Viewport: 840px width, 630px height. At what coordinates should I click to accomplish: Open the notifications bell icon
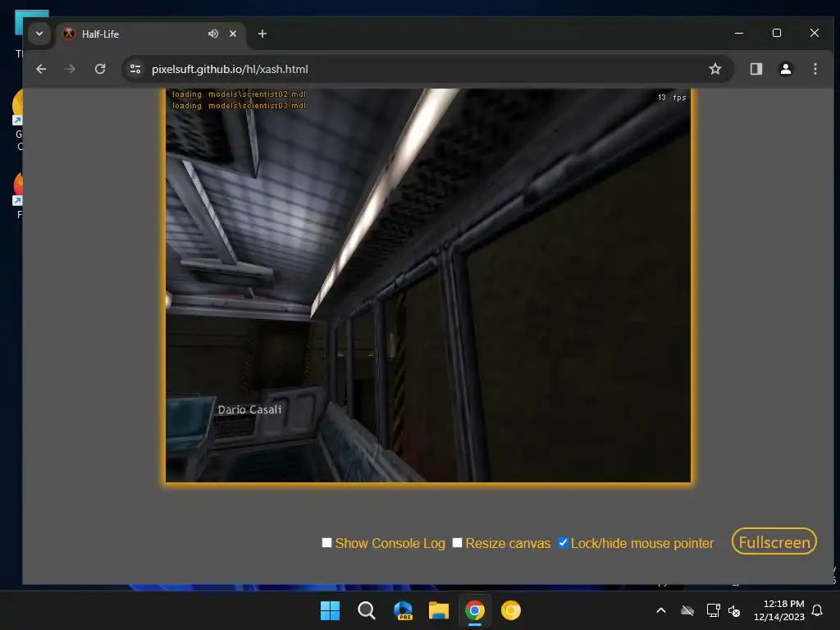click(817, 610)
